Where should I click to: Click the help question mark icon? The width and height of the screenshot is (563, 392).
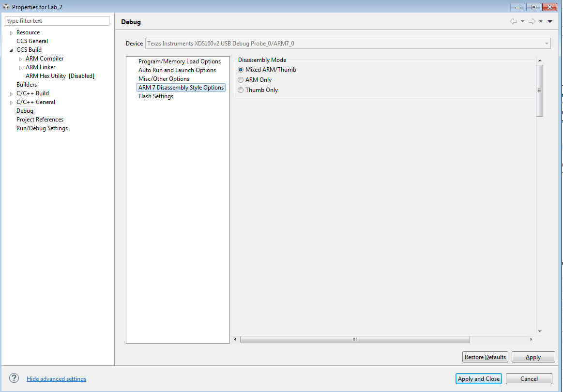(x=14, y=378)
